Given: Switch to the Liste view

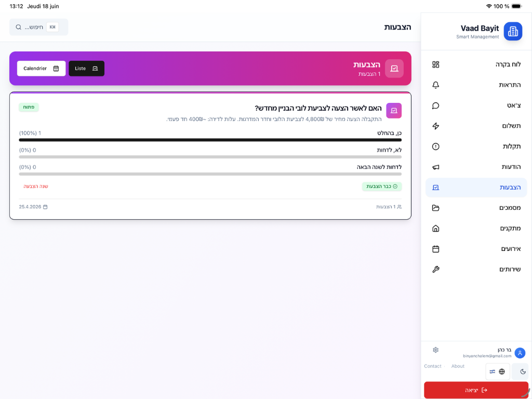Looking at the screenshot, I should click(x=87, y=69).
